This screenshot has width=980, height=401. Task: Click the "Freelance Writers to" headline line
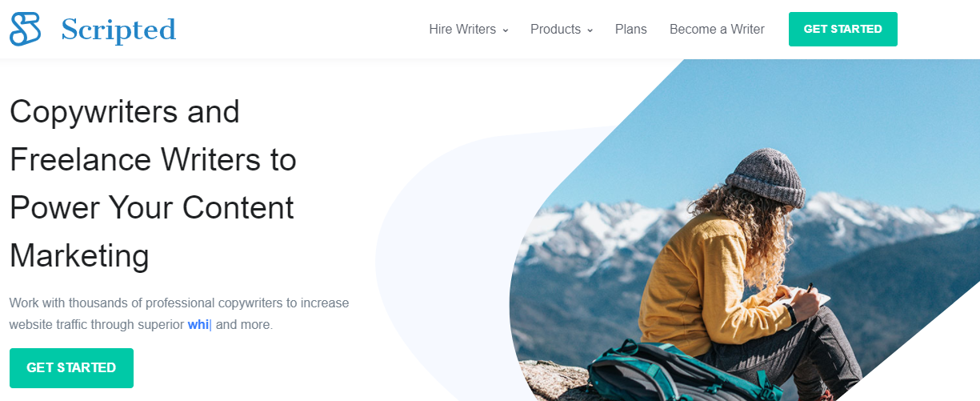point(153,159)
